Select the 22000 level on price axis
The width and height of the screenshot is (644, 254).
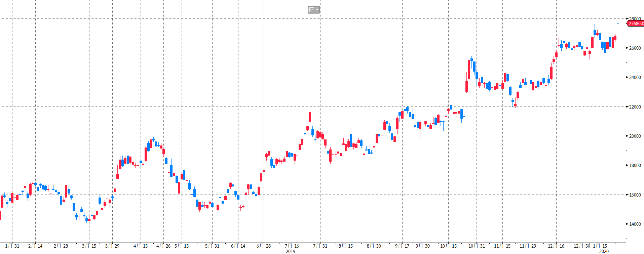click(635, 107)
